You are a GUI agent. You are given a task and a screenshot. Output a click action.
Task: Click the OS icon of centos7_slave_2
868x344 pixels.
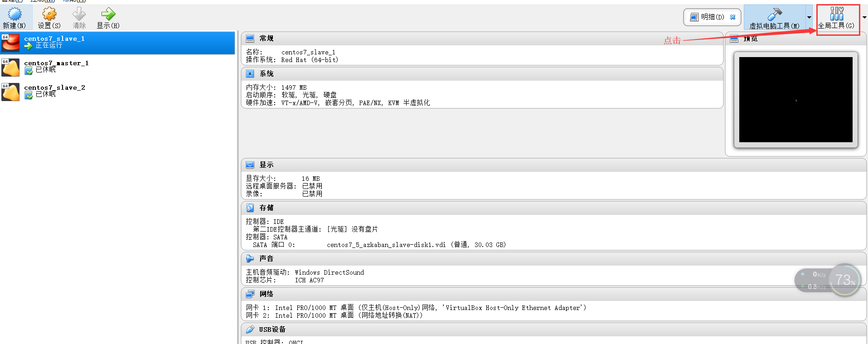pos(10,92)
